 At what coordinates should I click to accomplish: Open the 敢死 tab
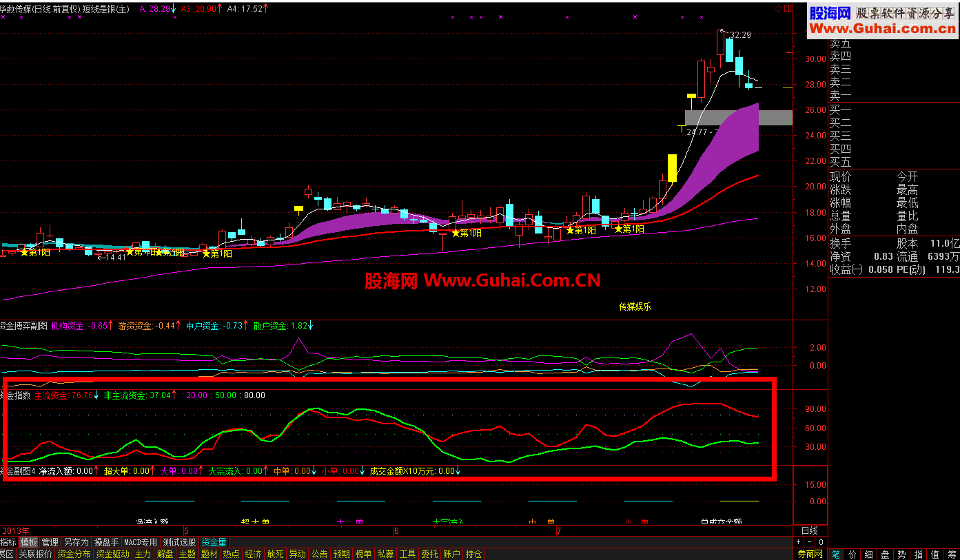[x=275, y=554]
